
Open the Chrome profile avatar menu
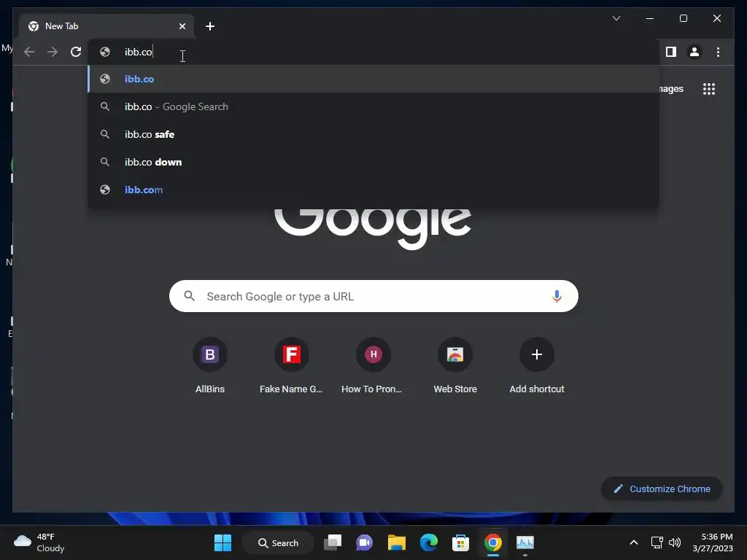(694, 52)
